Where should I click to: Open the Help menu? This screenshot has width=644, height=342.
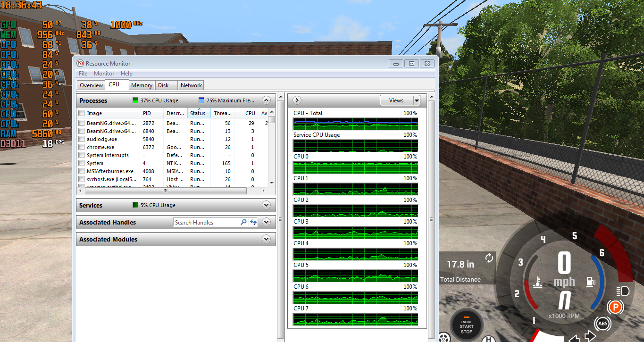coord(126,74)
